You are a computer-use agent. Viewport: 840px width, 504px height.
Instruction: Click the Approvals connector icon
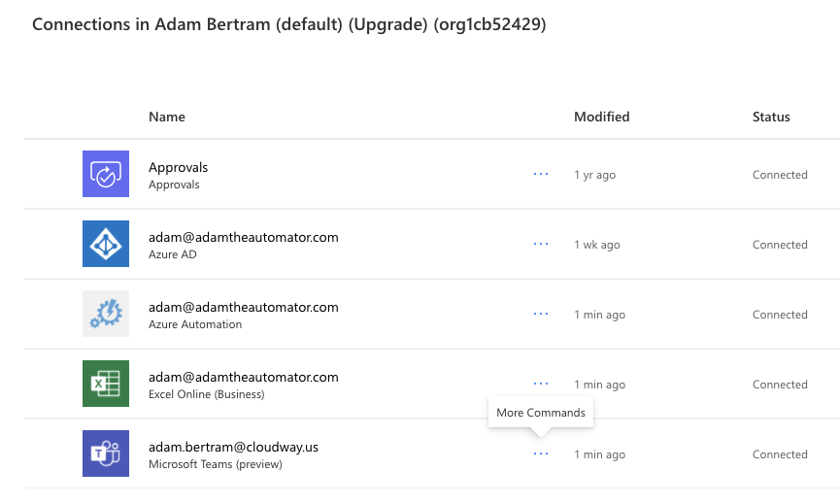pyautogui.click(x=106, y=174)
